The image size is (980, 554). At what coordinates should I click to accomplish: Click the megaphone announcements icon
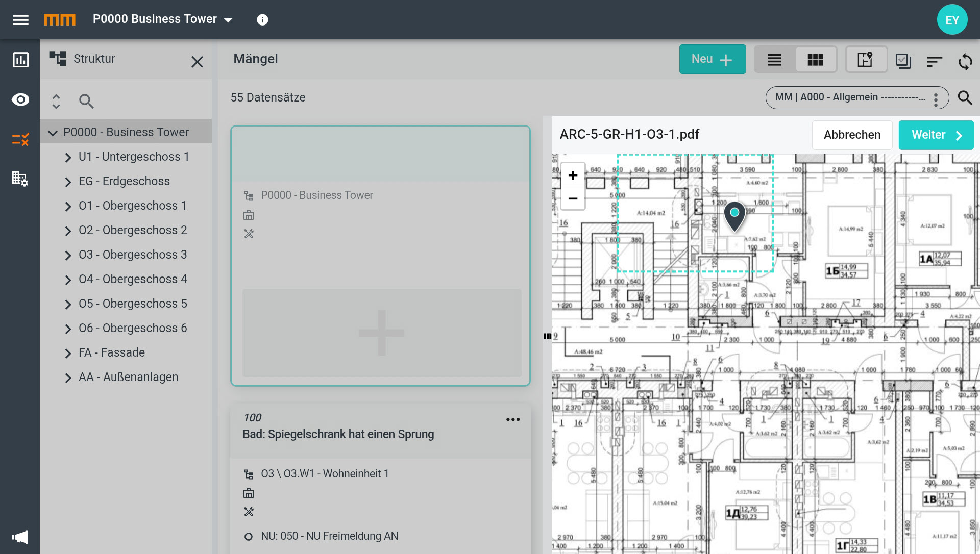pos(20,537)
